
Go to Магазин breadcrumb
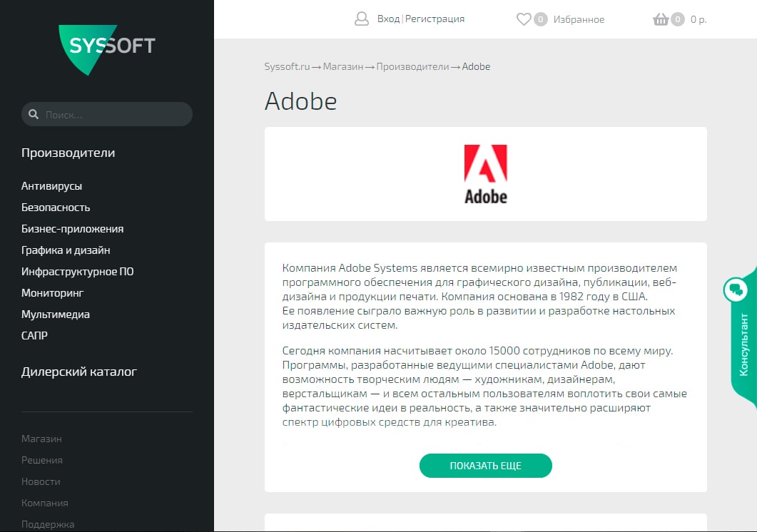pyautogui.click(x=342, y=66)
